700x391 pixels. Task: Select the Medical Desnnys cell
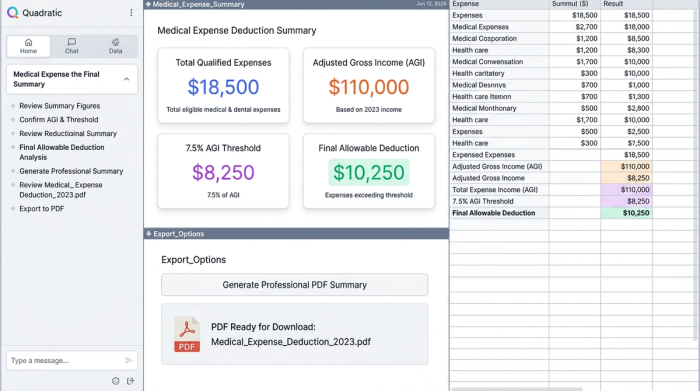(x=499, y=85)
